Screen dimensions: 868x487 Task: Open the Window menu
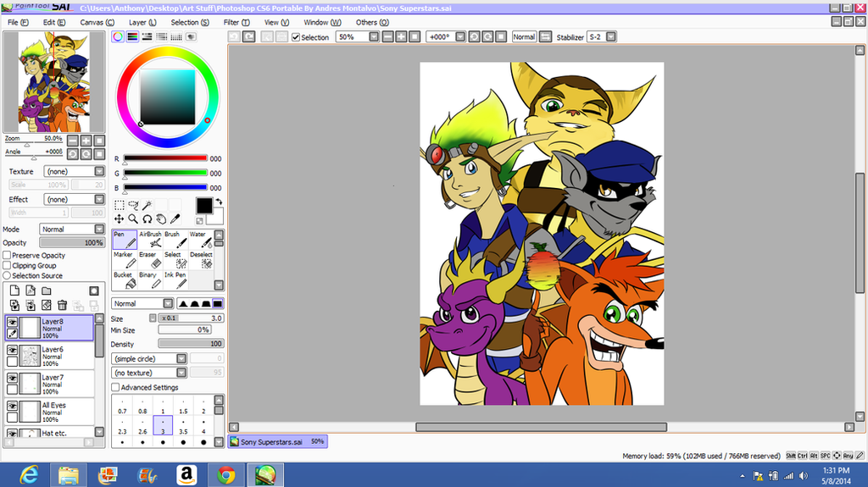[x=322, y=22]
